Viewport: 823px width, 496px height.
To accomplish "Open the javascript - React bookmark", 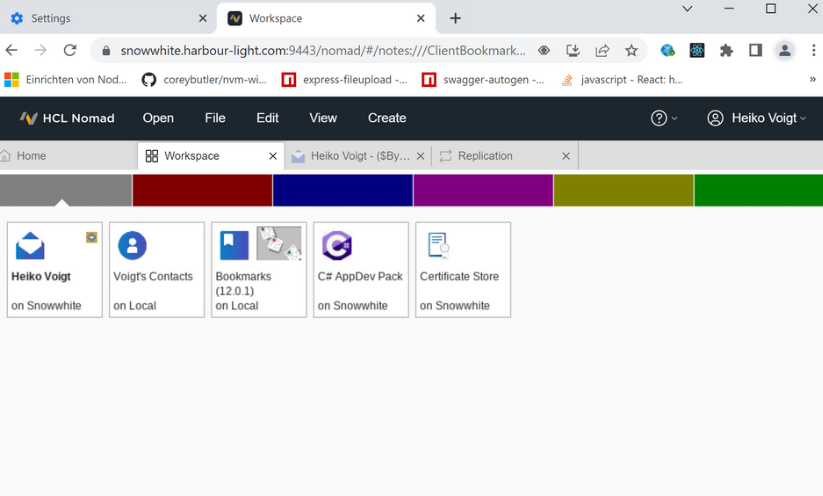I will pos(622,80).
